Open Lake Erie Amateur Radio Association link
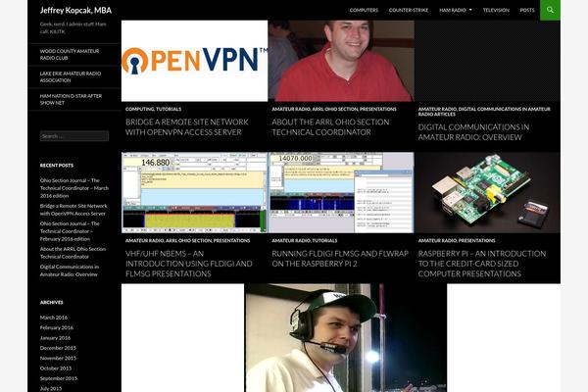 [71, 75]
